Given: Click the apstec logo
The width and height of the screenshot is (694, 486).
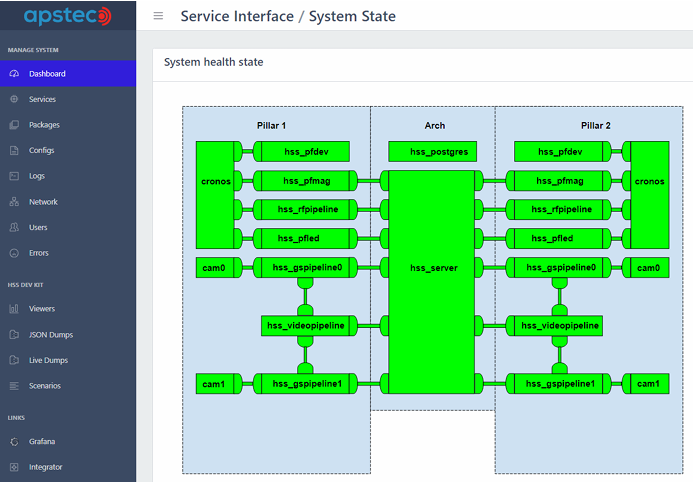Looking at the screenshot, I should [x=67, y=16].
